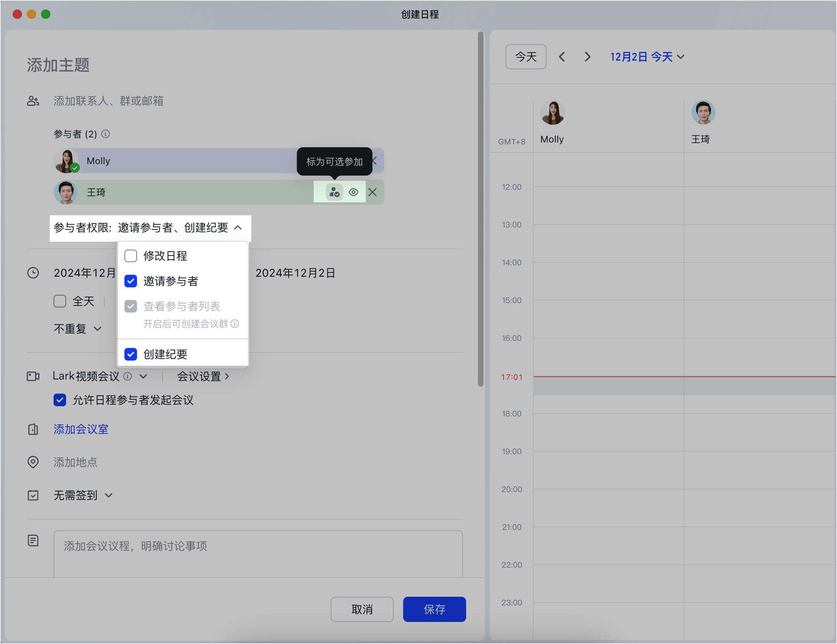Click the agenda description document icon
This screenshot has width=837, height=644.
tap(33, 540)
